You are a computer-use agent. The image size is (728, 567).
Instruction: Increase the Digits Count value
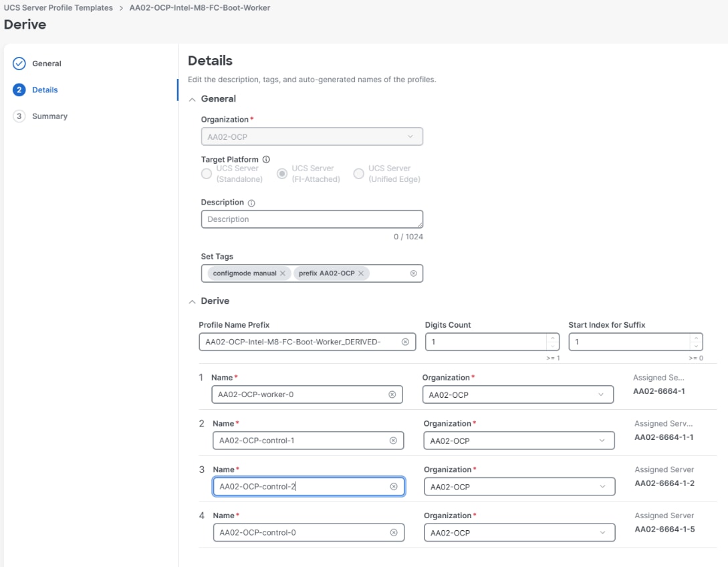[552, 338]
